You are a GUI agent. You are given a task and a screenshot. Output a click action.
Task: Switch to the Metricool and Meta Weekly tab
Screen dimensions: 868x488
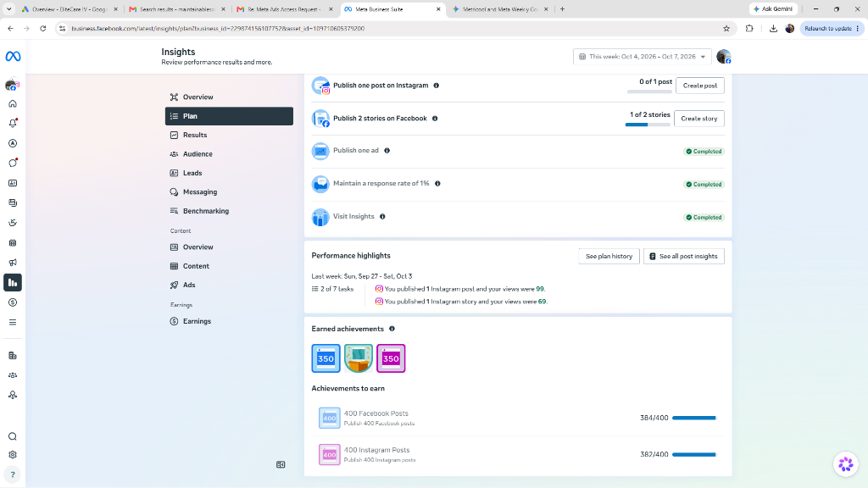coord(500,8)
